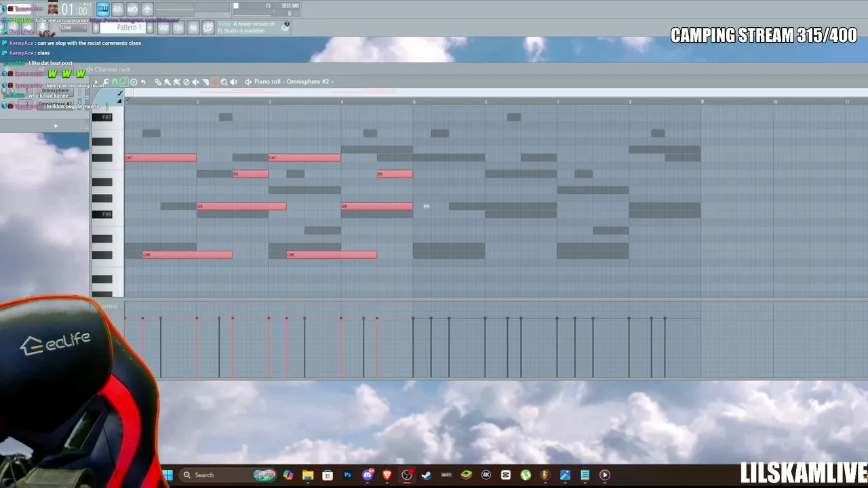This screenshot has height=488, width=868.
Task: Open uTorrent from the taskbar
Action: tap(526, 475)
